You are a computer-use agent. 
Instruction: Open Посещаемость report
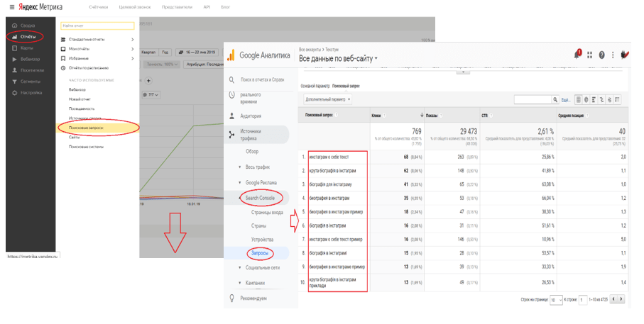82,108
